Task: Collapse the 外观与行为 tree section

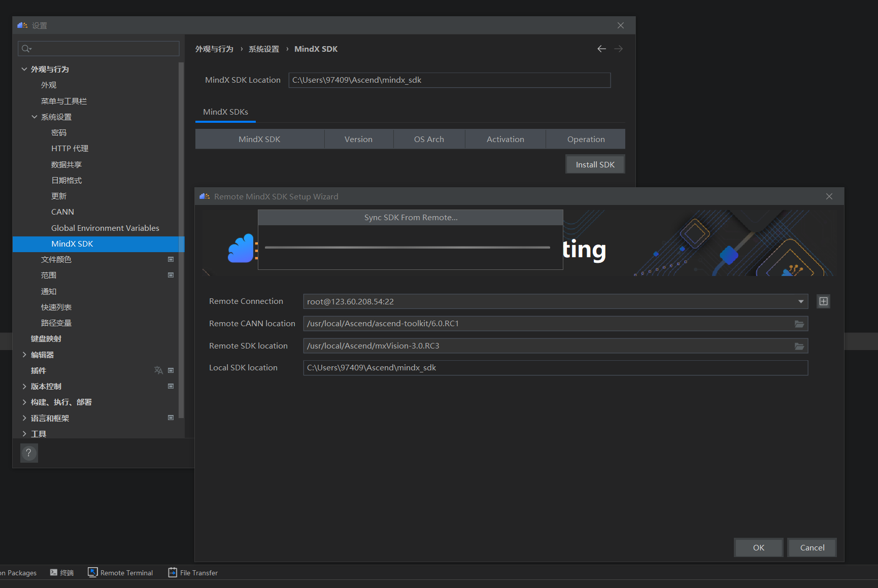Action: tap(24, 69)
